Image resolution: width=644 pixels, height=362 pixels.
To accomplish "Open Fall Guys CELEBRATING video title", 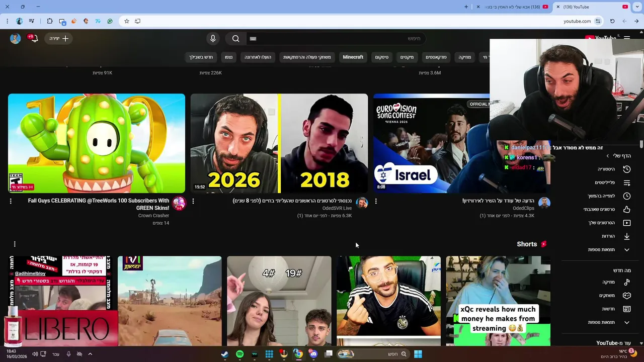I will (x=99, y=204).
